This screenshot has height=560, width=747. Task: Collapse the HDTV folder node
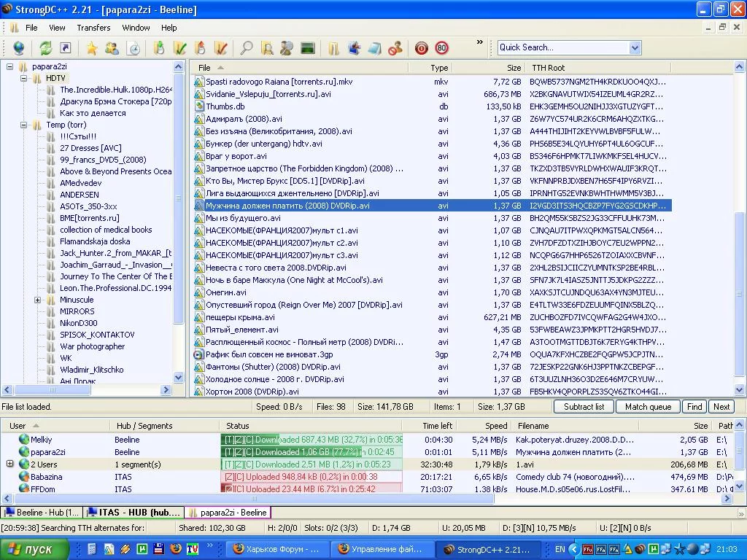[x=23, y=78]
